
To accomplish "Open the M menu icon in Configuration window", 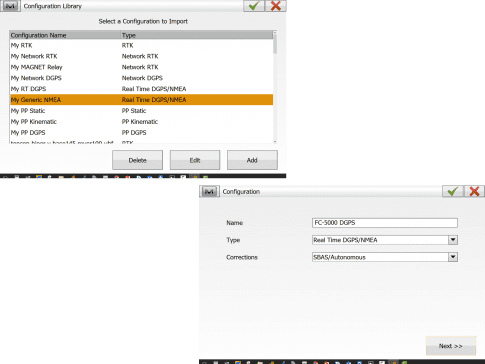I will (209, 192).
